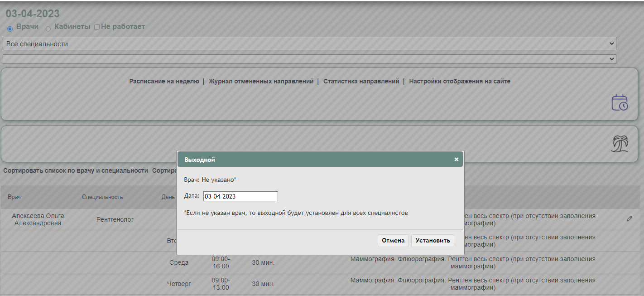
Task: Close the Выходной dialog with X
Action: point(456,160)
